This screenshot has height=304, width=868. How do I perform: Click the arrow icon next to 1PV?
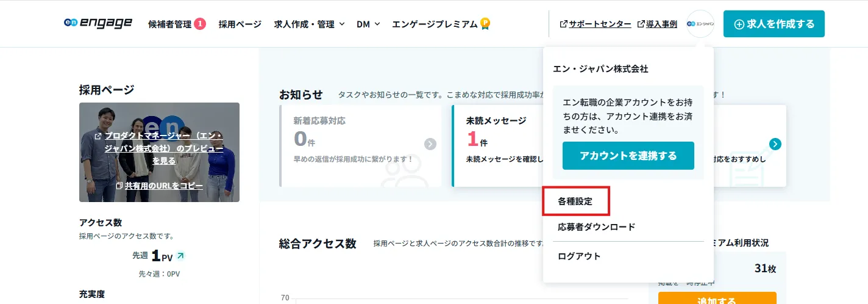click(x=180, y=256)
